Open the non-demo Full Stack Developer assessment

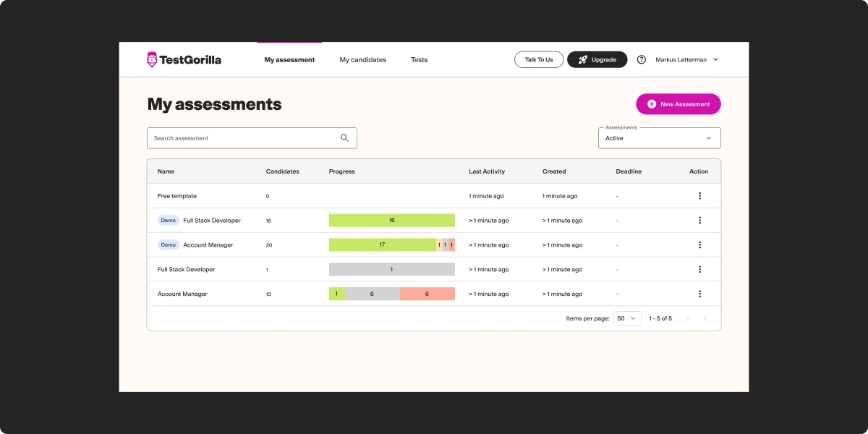click(x=187, y=270)
